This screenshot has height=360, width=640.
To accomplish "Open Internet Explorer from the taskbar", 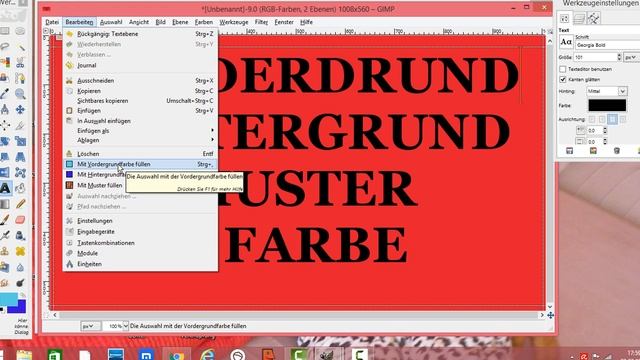I will point(207,354).
